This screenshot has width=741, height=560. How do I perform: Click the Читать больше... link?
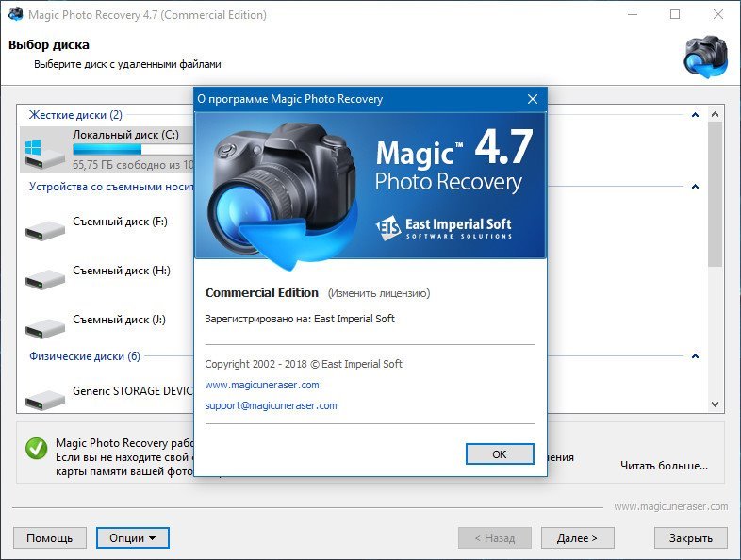pyautogui.click(x=664, y=466)
